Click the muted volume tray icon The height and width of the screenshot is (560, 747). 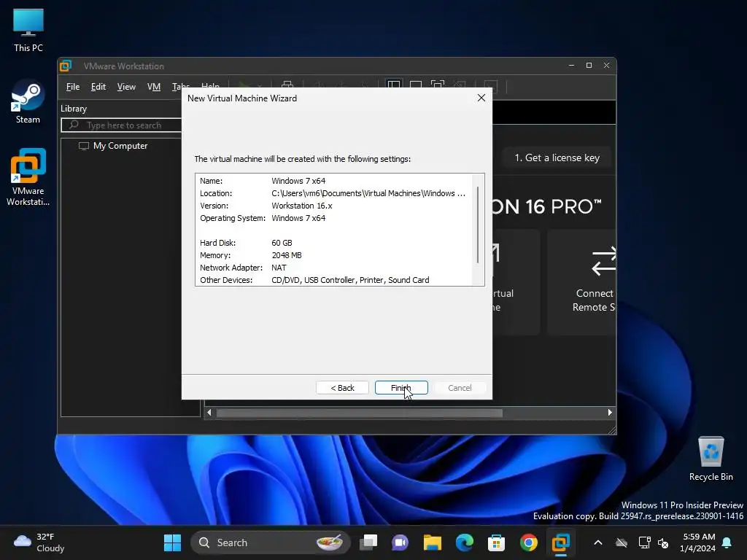coord(662,542)
